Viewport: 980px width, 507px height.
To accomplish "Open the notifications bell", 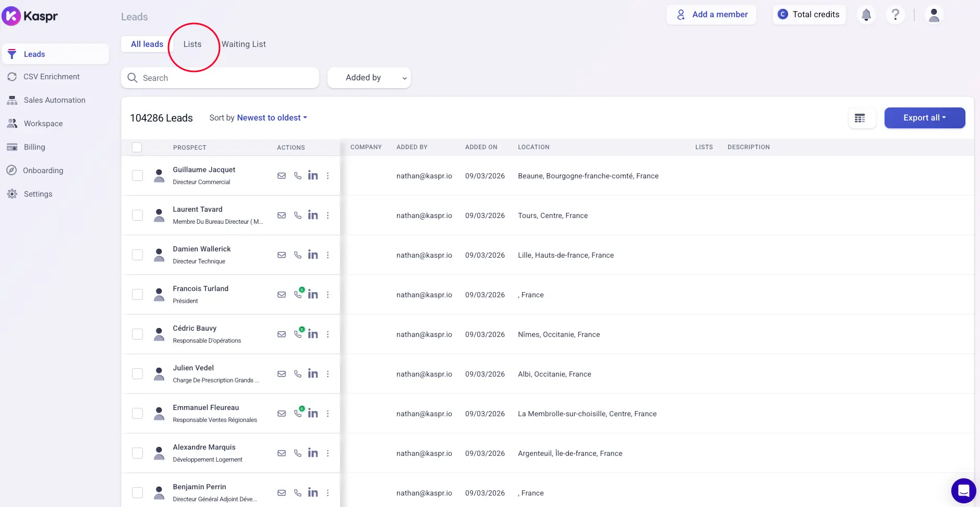I will (866, 15).
